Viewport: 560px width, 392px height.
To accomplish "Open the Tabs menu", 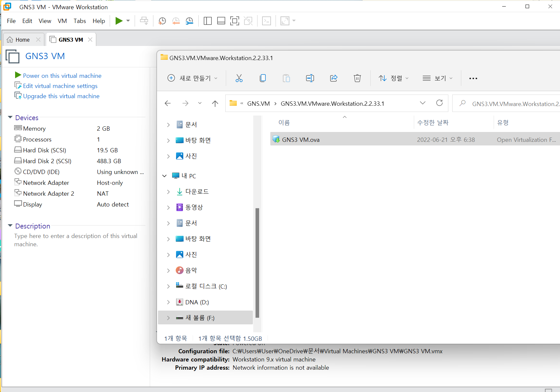I will (80, 21).
